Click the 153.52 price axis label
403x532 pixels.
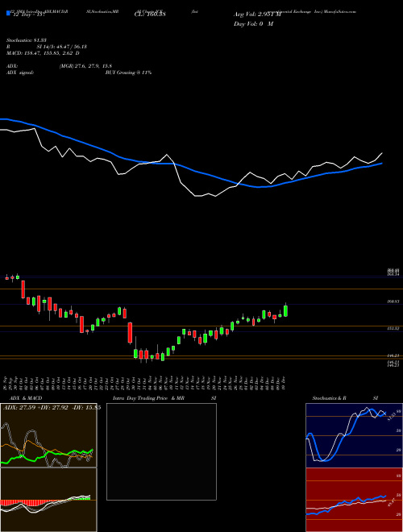coord(393,329)
